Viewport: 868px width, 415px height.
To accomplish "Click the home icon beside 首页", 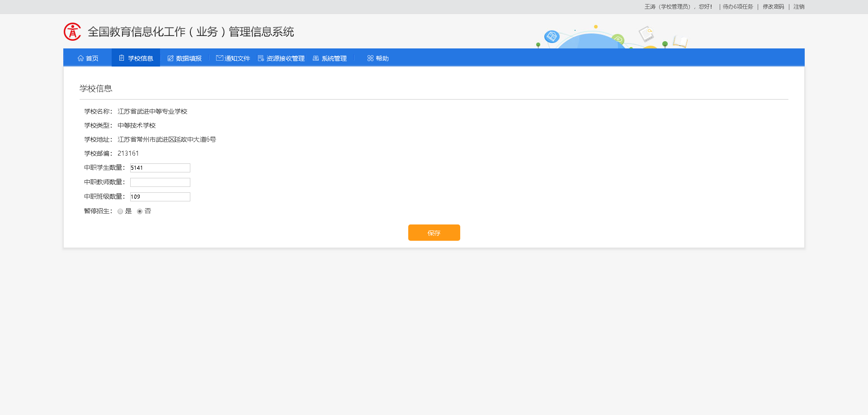I will coord(80,58).
